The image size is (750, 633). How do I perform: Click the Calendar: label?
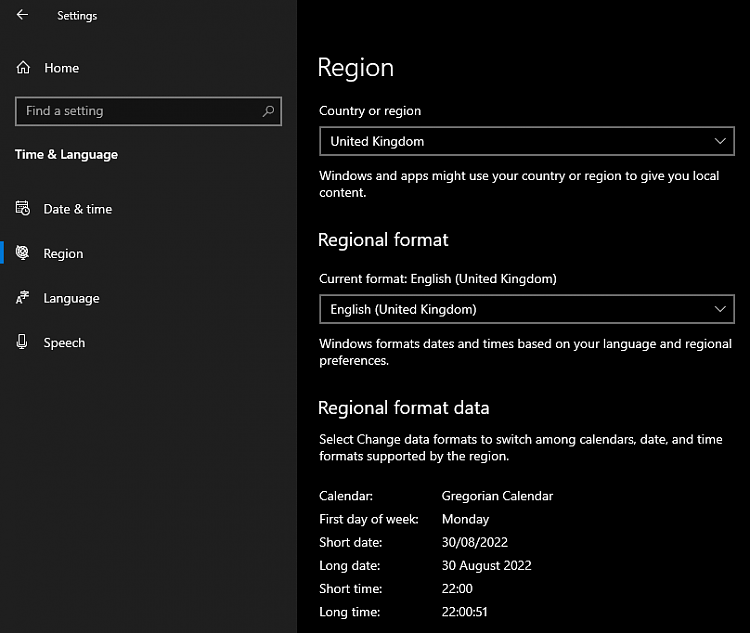(x=346, y=496)
